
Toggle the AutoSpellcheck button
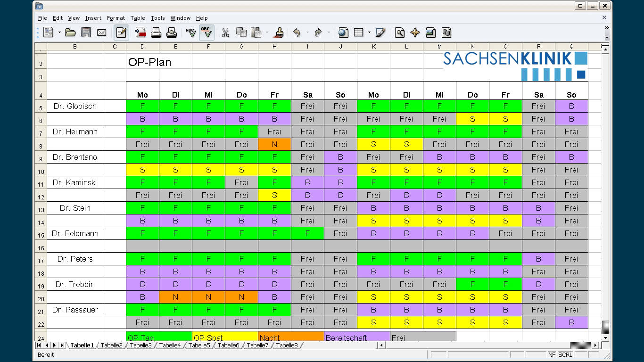click(x=206, y=33)
